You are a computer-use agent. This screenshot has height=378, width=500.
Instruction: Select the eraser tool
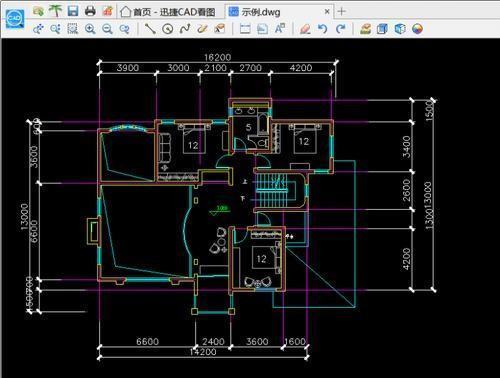(305, 29)
